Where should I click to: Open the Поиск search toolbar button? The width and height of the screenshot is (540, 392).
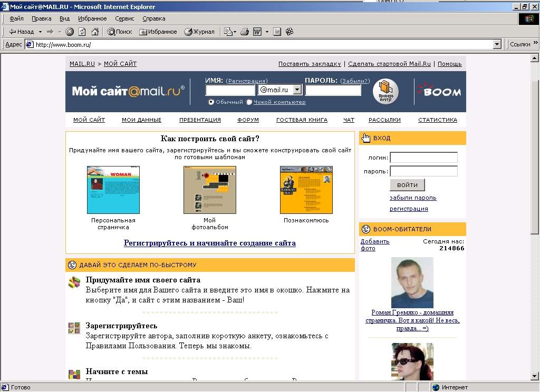pos(120,32)
